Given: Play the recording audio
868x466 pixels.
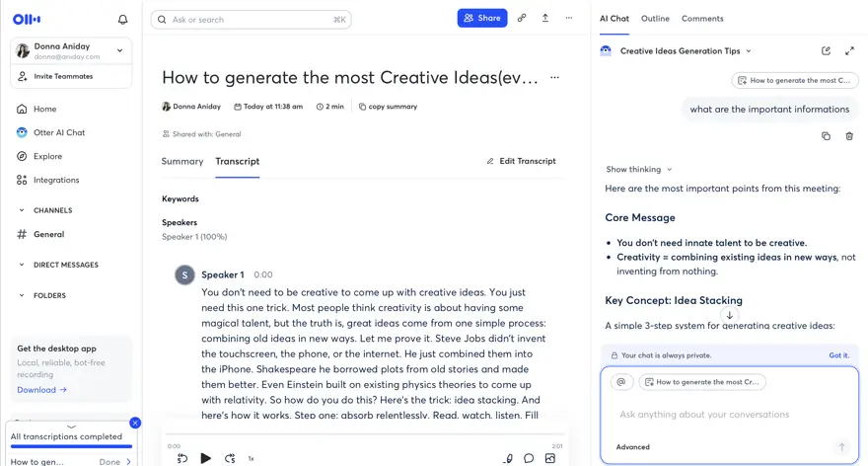Looking at the screenshot, I should [x=205, y=458].
